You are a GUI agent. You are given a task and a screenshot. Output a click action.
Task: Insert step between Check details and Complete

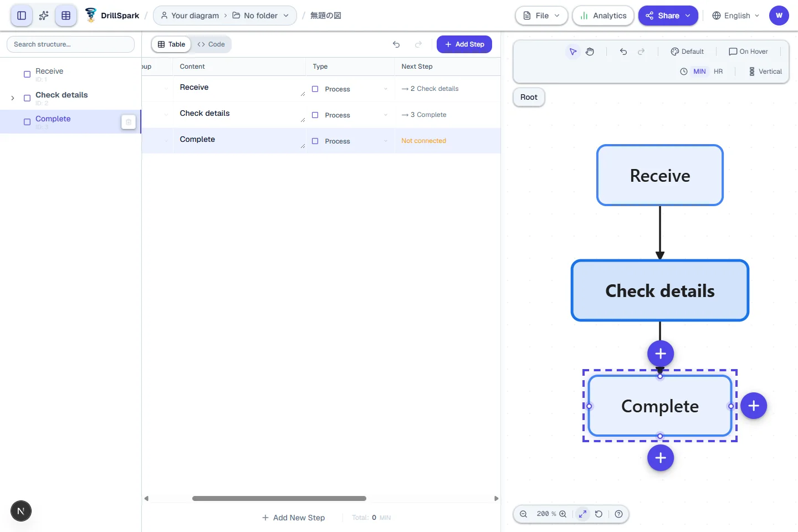pos(661,354)
